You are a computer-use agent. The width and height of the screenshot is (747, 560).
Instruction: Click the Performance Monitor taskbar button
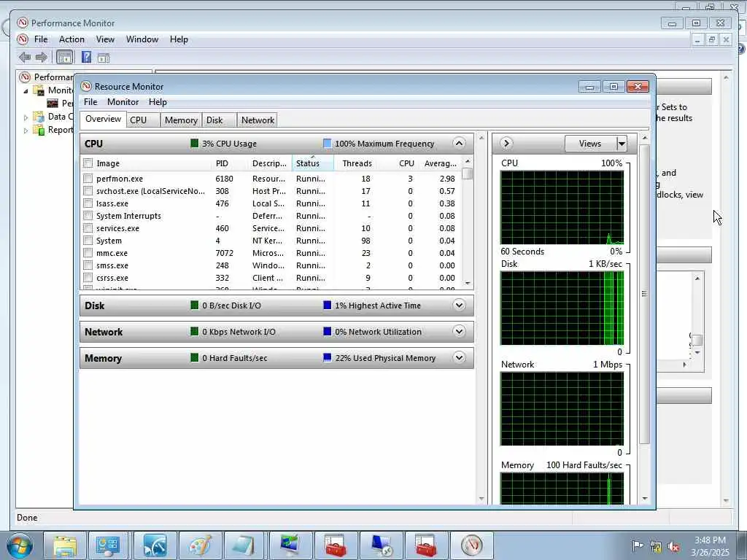[472, 545]
